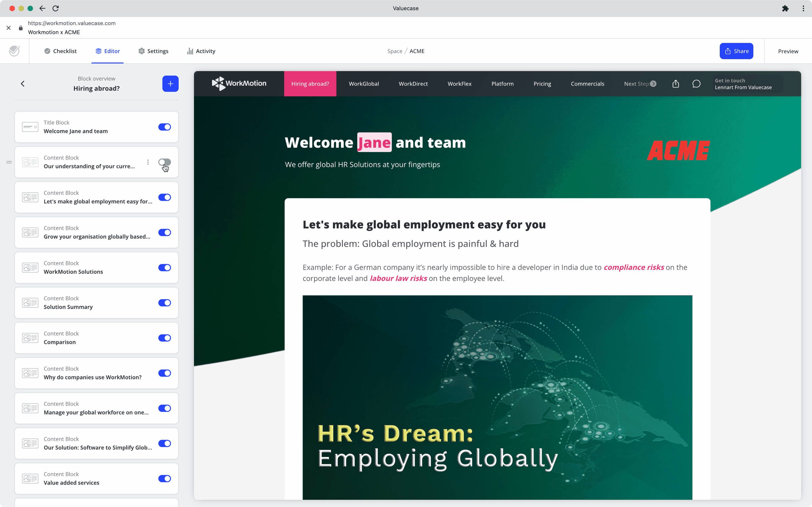Toggle the Our Solution Software block
Screen dimensions: 812x507
(165, 443)
